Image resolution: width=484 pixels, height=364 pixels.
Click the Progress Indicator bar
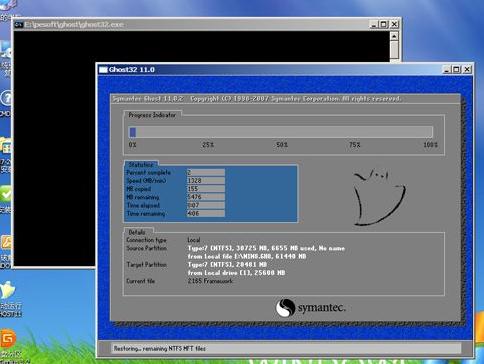click(281, 132)
